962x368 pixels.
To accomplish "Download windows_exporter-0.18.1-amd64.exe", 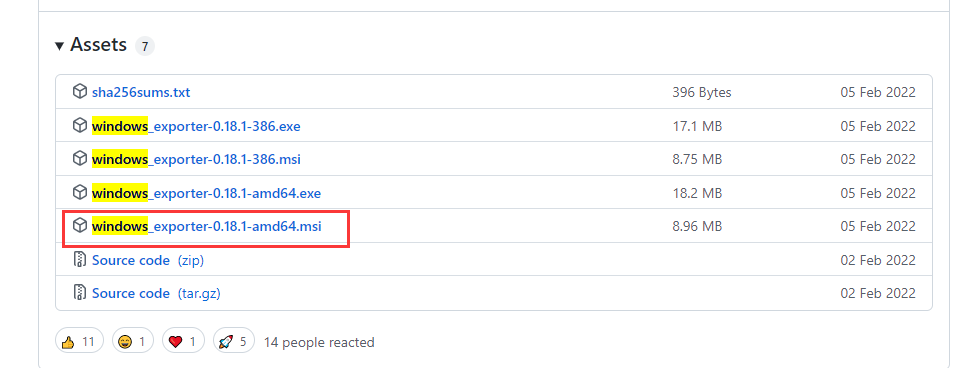I will (x=206, y=193).
